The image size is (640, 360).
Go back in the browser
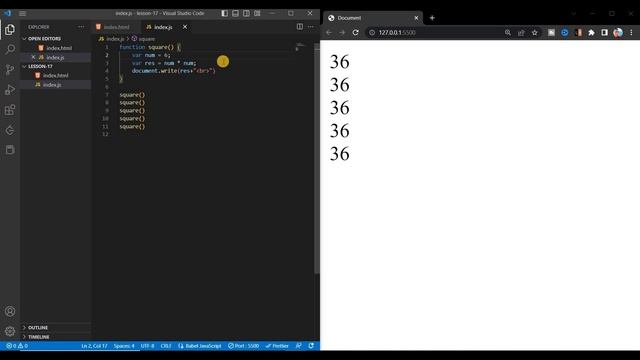(329, 33)
